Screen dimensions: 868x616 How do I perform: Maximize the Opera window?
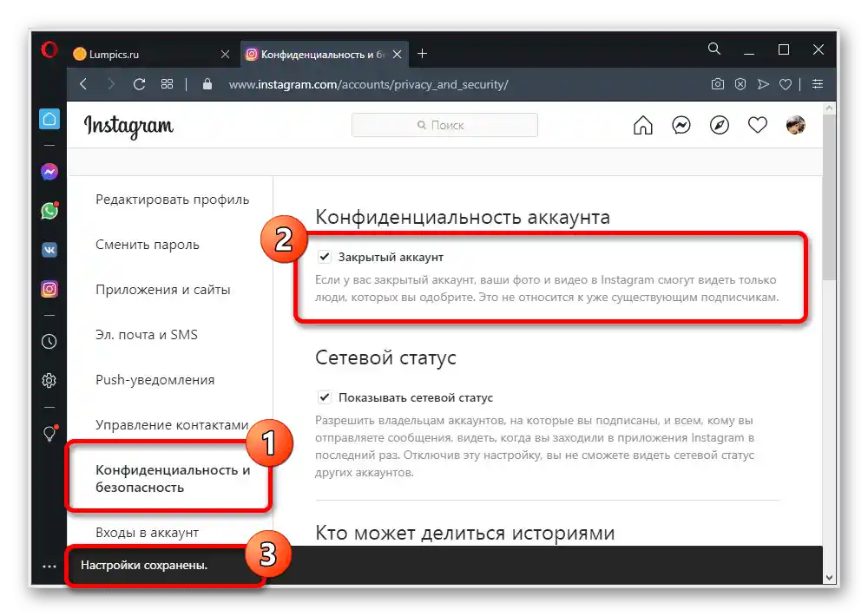coord(783,49)
